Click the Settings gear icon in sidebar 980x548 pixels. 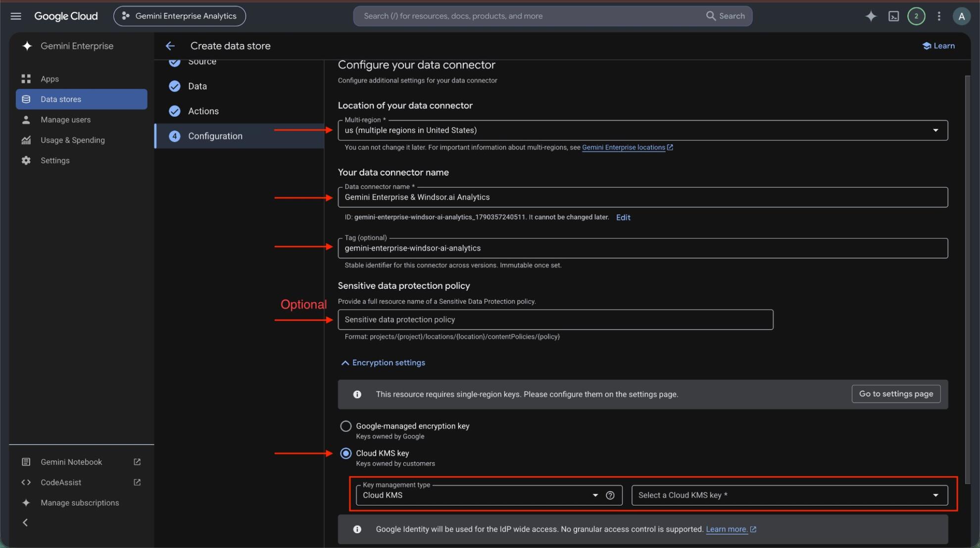click(26, 160)
